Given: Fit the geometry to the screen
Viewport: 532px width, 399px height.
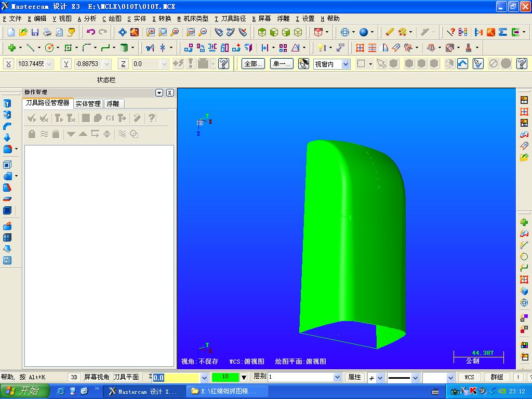Looking at the screenshot, I should click(122, 32).
